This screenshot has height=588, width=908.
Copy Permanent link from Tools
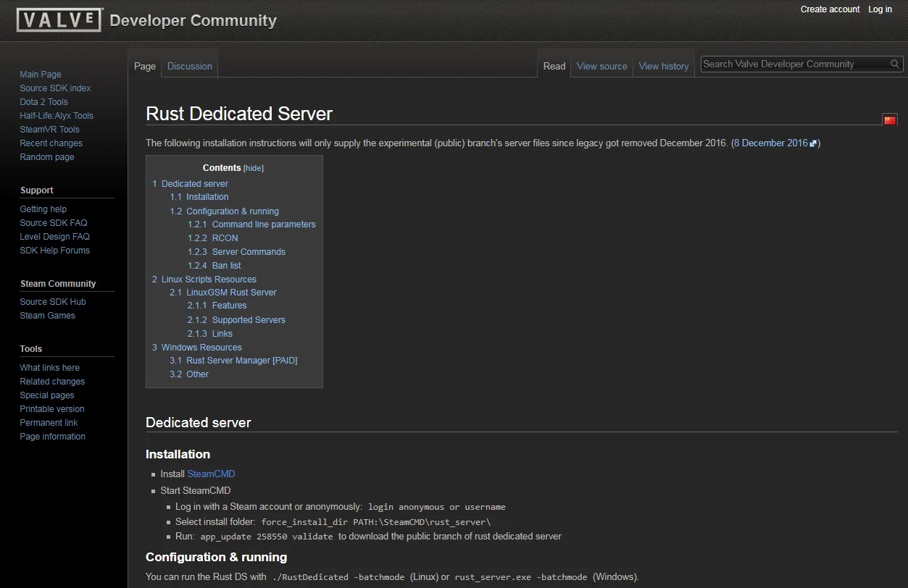tap(49, 423)
